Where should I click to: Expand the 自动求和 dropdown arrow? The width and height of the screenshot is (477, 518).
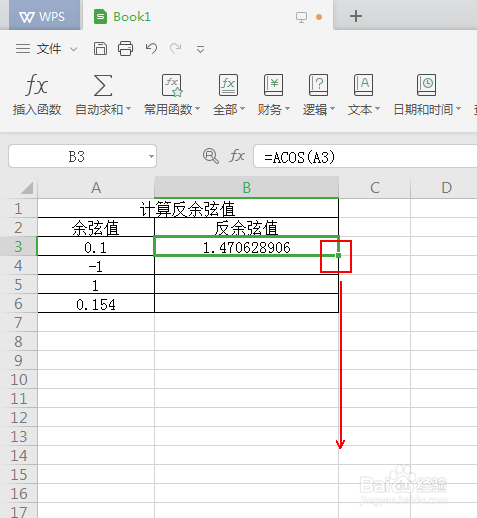(x=129, y=109)
